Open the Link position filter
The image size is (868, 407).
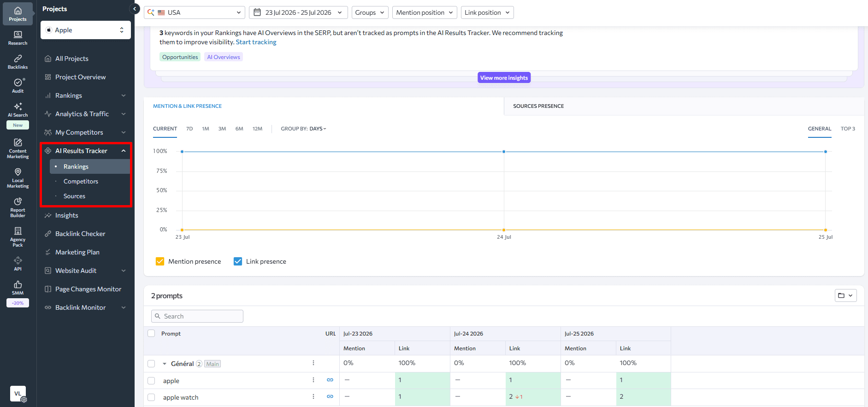(487, 12)
